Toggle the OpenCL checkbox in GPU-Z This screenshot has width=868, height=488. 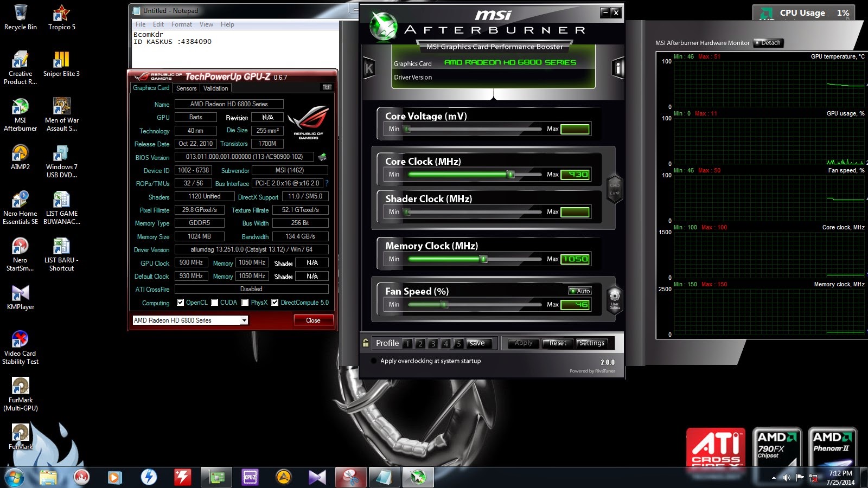click(x=181, y=303)
